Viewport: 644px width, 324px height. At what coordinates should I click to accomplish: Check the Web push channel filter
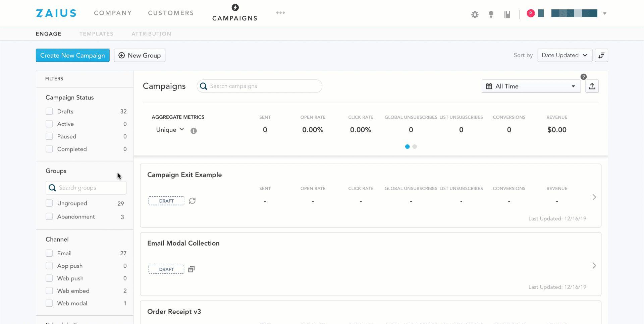pyautogui.click(x=49, y=278)
